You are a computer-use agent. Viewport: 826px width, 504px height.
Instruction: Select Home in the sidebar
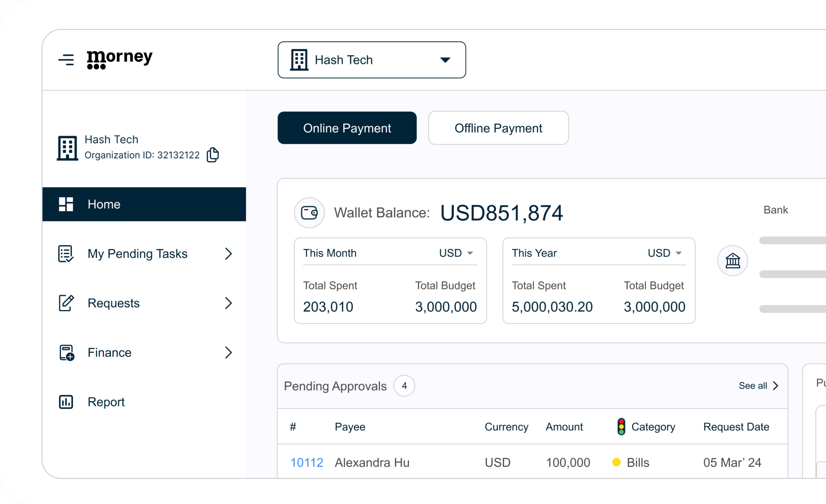[x=144, y=204]
